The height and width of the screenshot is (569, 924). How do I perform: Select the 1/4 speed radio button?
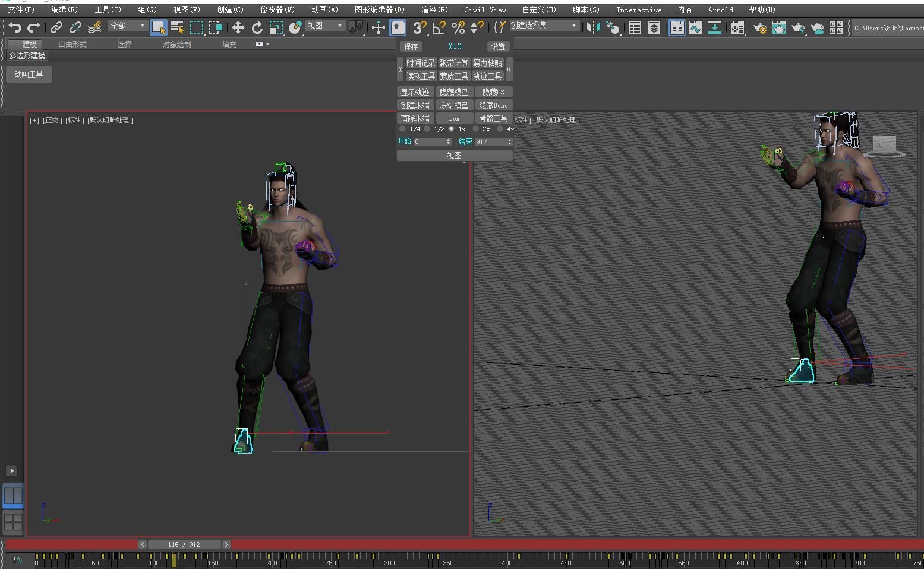click(x=403, y=129)
